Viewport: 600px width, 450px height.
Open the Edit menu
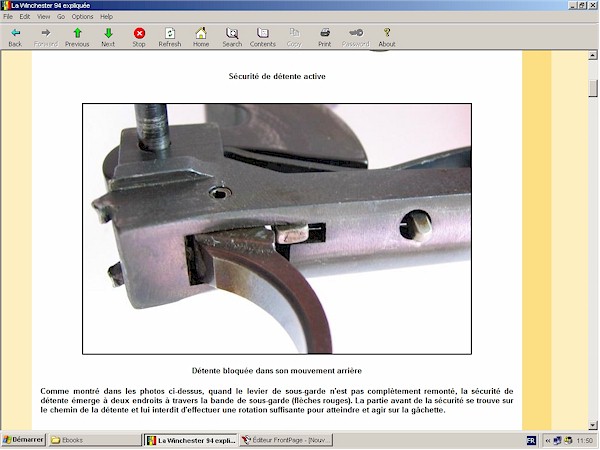(x=24, y=17)
